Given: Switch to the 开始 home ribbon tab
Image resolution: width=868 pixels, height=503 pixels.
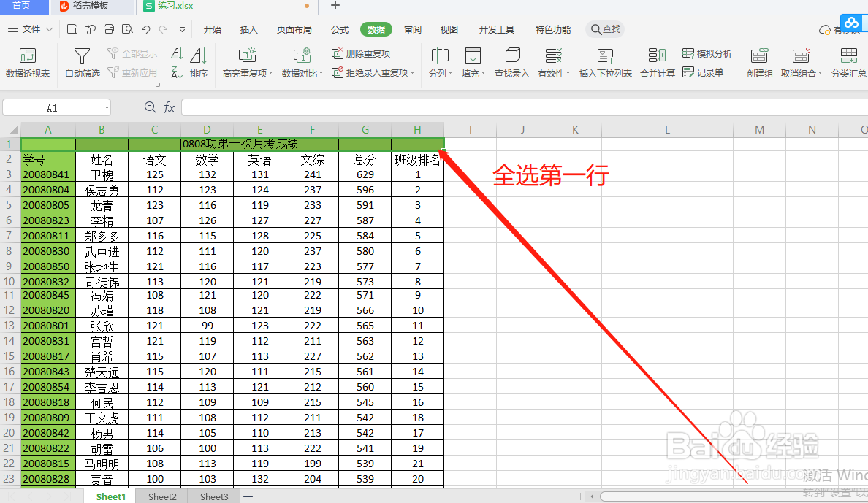Looking at the screenshot, I should [213, 29].
